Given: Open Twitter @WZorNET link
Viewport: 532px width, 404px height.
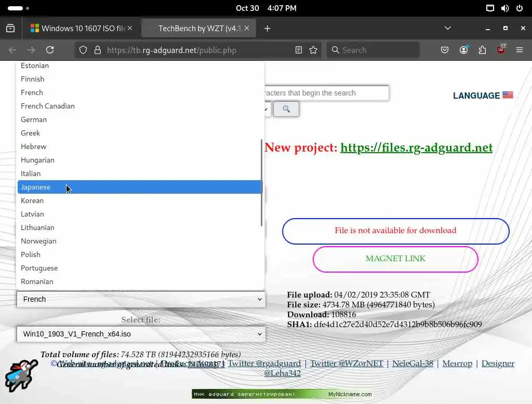Looking at the screenshot, I should tap(347, 363).
